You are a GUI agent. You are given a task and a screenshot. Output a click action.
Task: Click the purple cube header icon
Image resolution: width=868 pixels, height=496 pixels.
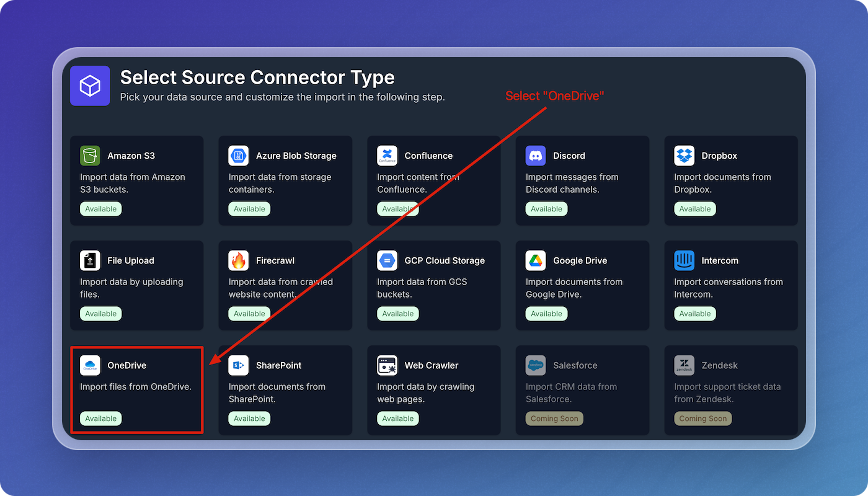point(90,86)
